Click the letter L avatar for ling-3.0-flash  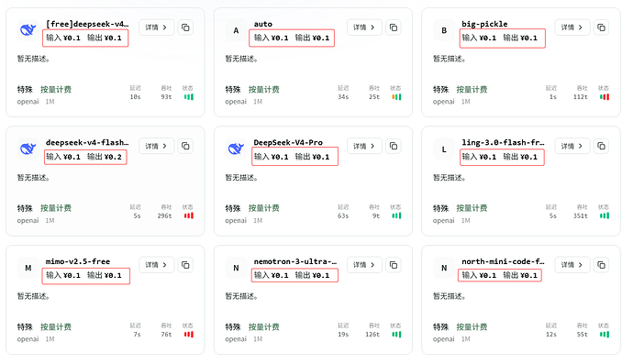tap(444, 149)
